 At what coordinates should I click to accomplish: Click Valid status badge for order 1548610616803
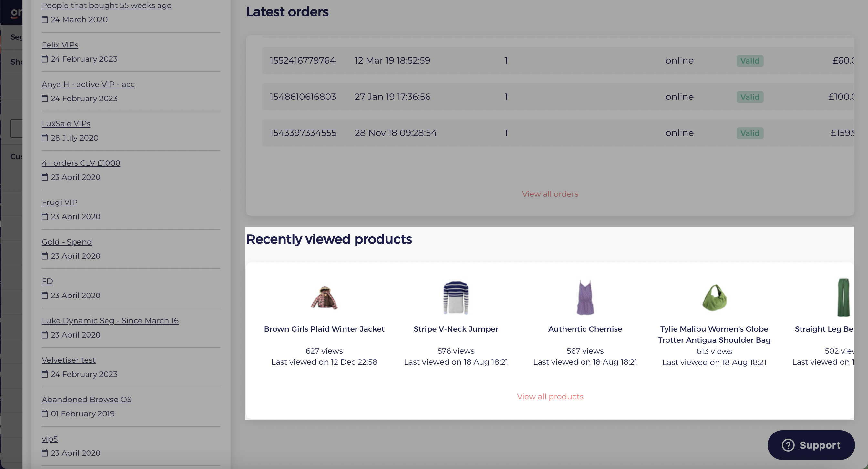tap(750, 97)
